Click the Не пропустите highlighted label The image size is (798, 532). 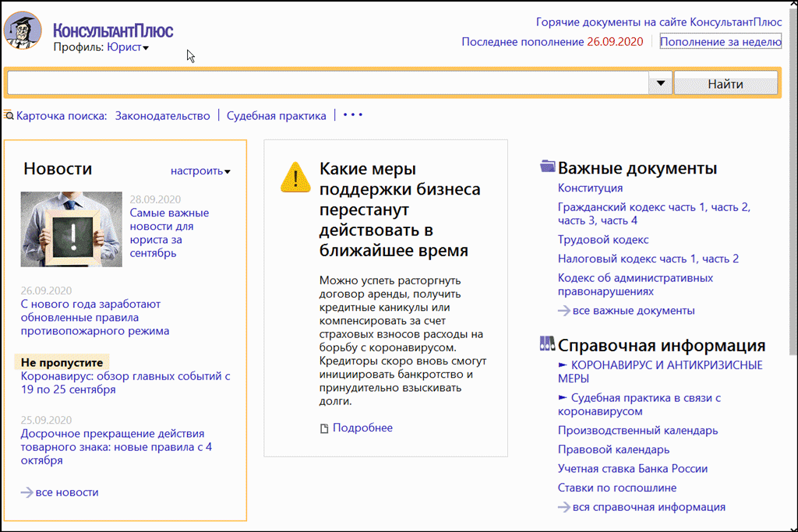(x=62, y=362)
